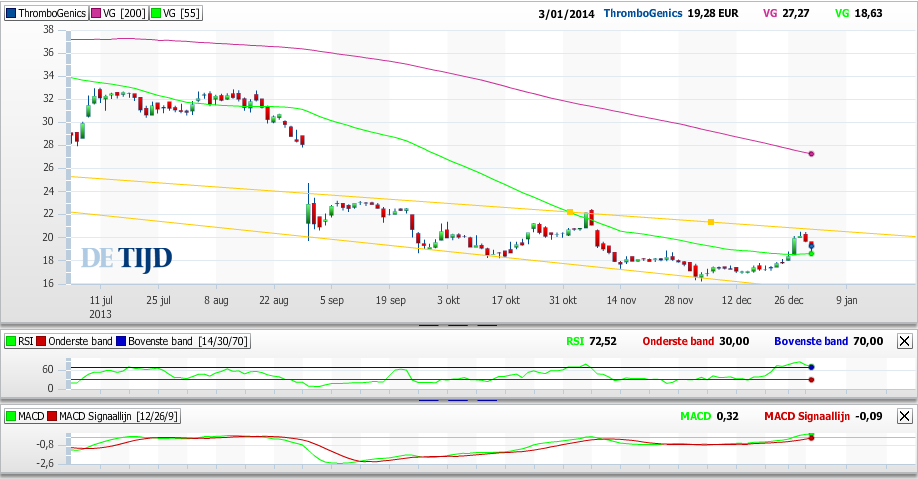Click the VG 27,27 value readout
Image resolution: width=918 pixels, height=479 pixels.
click(x=786, y=13)
